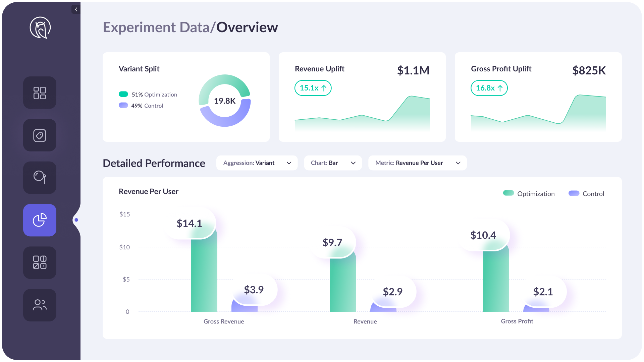This screenshot has width=644, height=362.
Task: Open the dashboard grid sidebar icon
Action: [40, 93]
